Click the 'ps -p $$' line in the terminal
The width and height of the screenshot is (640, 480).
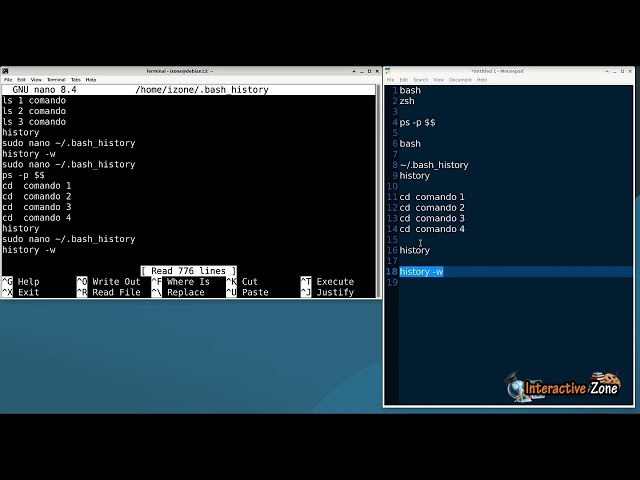23,175
